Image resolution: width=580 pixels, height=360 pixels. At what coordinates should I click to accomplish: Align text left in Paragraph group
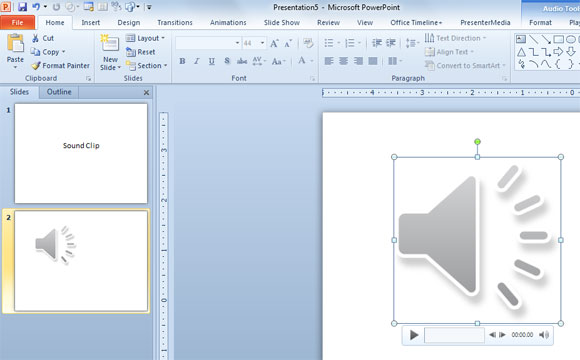pos(329,61)
